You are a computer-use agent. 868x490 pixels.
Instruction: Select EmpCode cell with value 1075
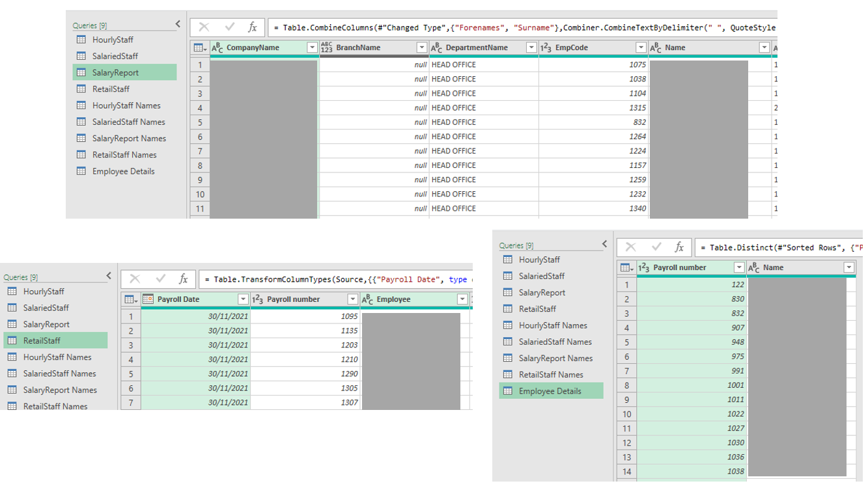[x=593, y=64]
